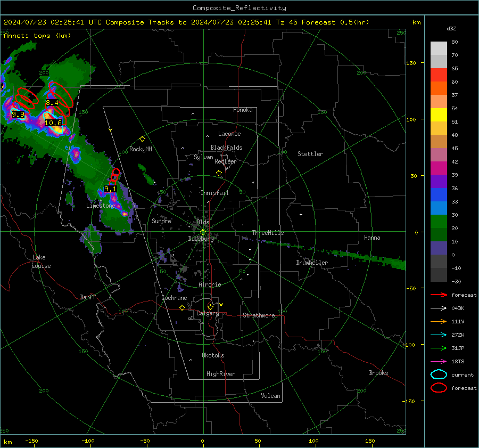The height and width of the screenshot is (448, 479).
Task: Select the white 04DK arrow legend icon
Action: [439, 308]
